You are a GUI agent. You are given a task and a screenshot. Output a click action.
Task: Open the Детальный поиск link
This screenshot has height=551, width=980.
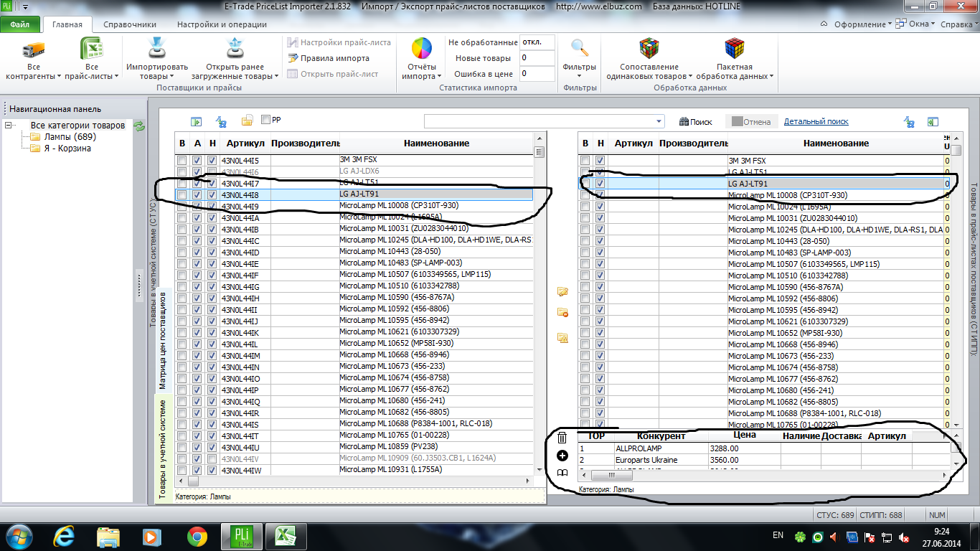coord(816,122)
